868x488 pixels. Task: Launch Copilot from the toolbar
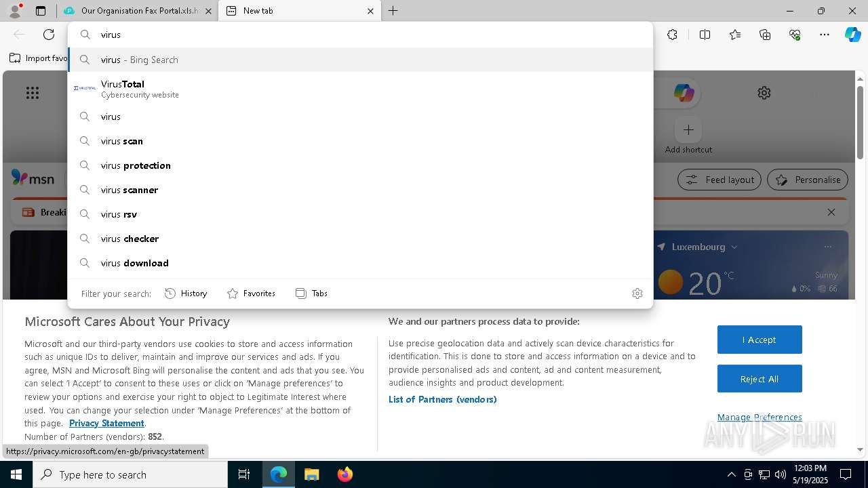click(x=852, y=35)
